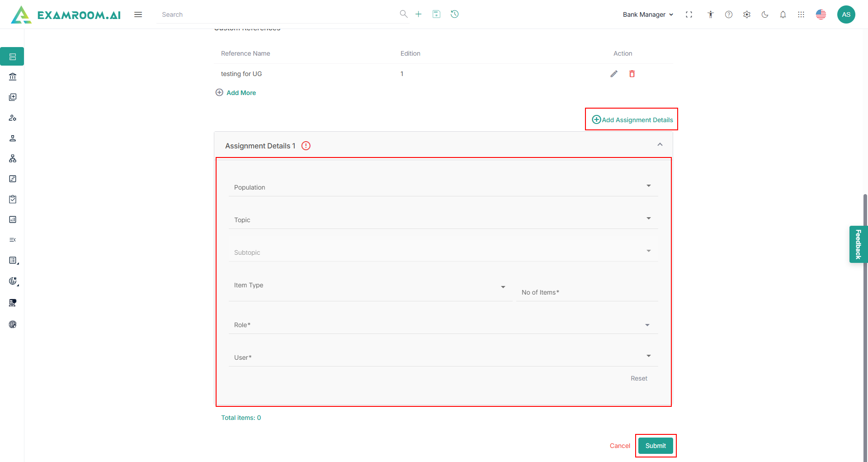Open the Topic dropdown

(443, 219)
